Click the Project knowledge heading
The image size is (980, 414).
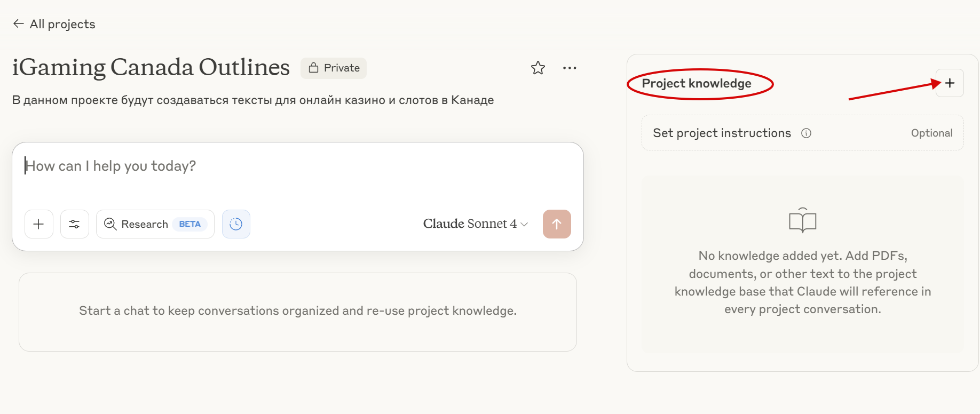(x=697, y=83)
